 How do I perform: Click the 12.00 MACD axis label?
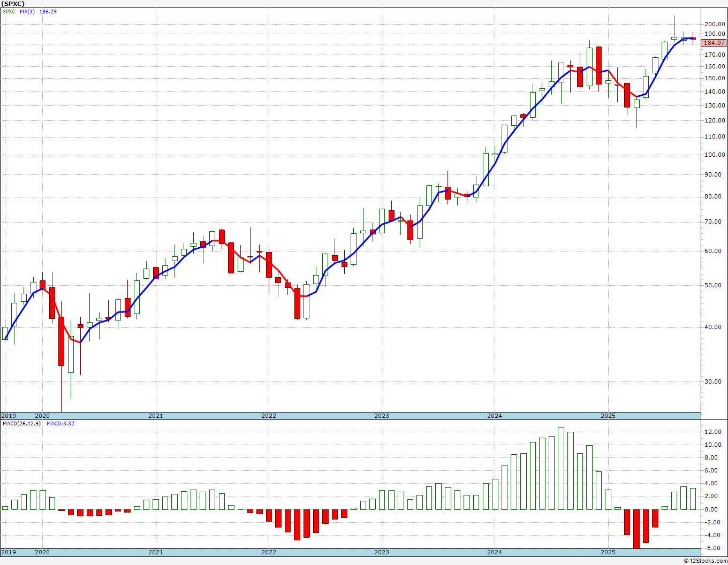click(712, 432)
